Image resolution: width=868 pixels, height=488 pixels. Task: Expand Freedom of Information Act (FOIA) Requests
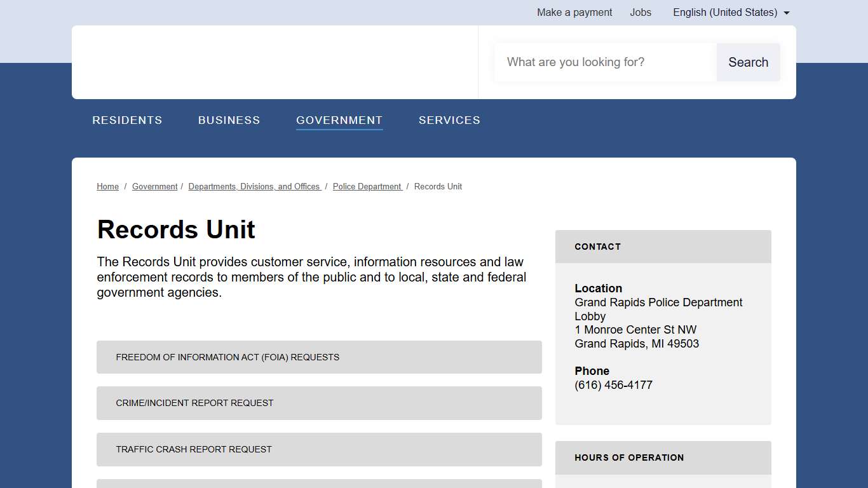[319, 357]
